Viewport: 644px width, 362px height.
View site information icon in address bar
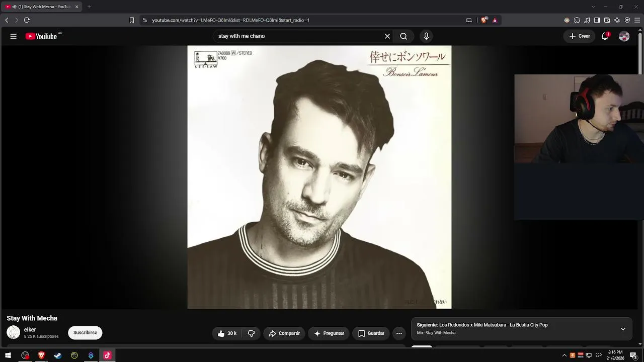click(145, 20)
